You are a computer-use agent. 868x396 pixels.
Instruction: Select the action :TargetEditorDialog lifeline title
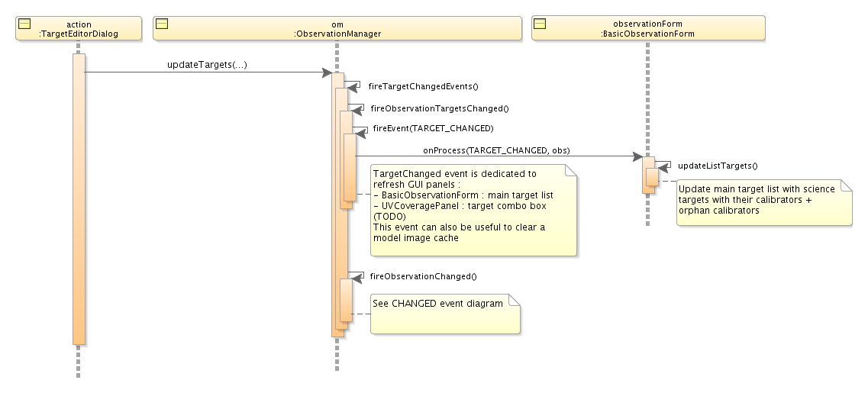click(x=79, y=29)
